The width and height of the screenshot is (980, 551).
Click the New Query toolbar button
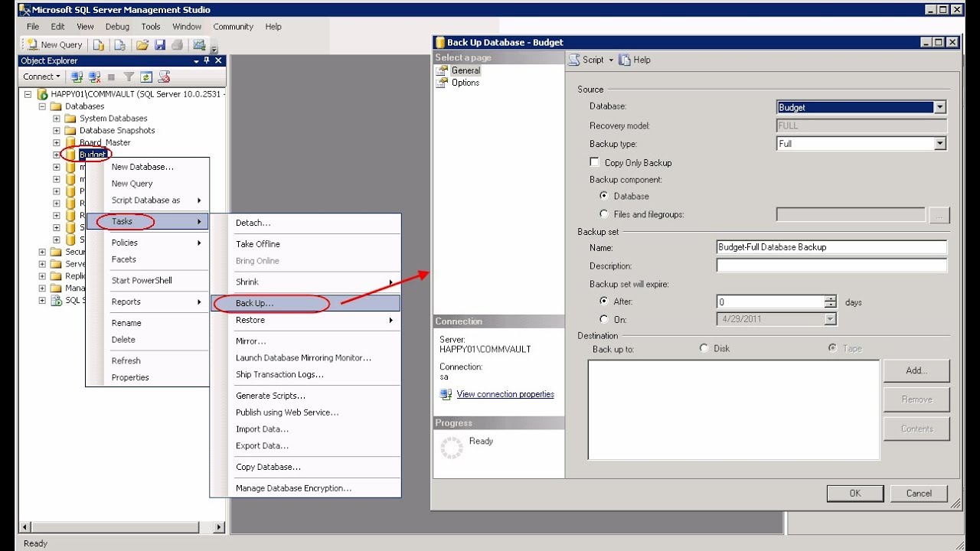tap(54, 45)
